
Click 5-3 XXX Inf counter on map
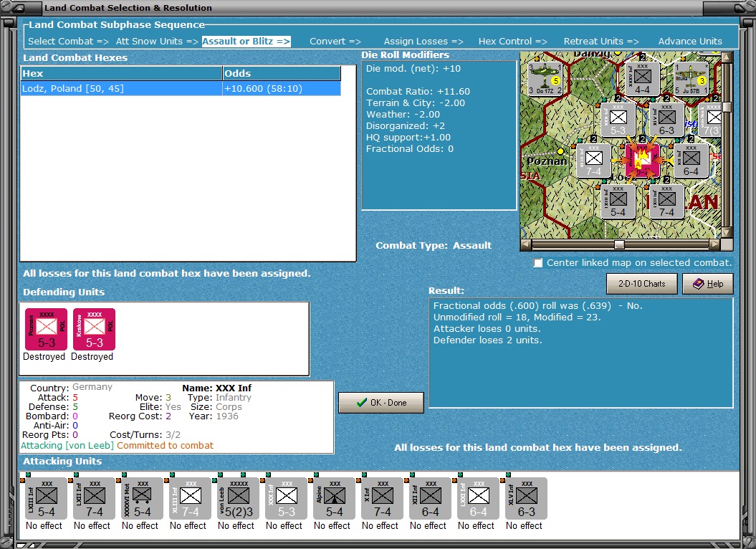point(618,120)
